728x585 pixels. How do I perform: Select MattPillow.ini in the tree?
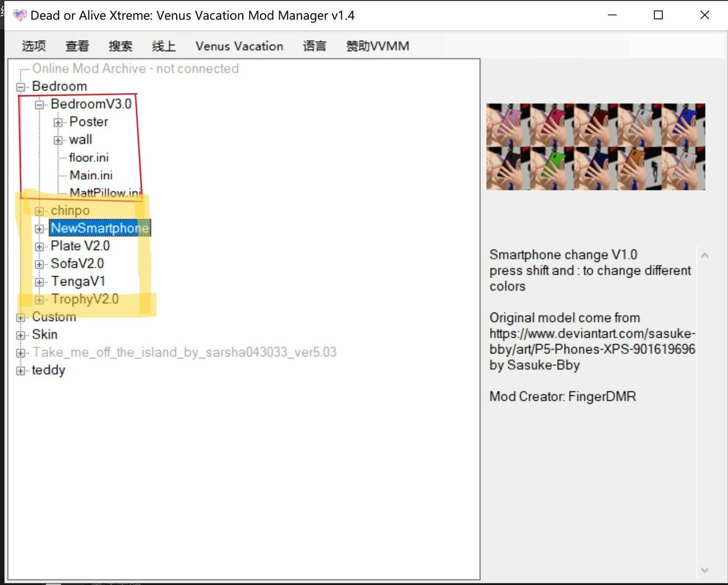tap(105, 192)
